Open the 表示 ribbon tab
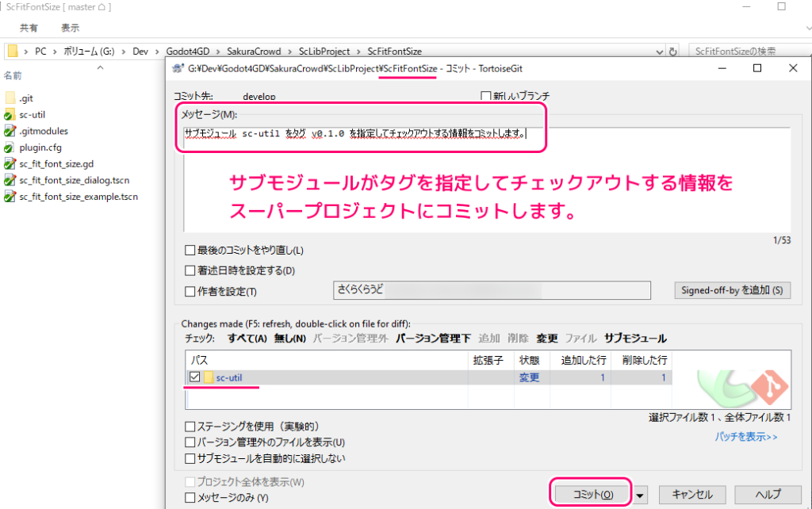 point(70,28)
